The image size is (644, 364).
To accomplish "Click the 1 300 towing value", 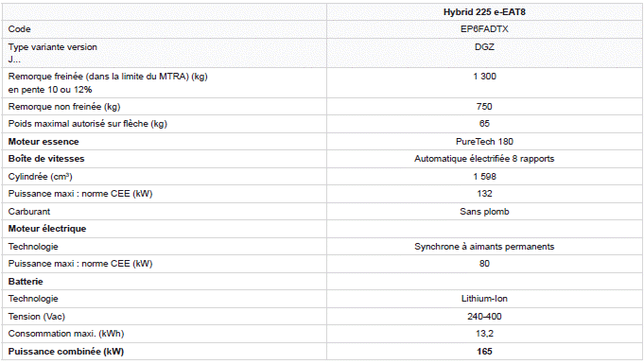I will [484, 77].
